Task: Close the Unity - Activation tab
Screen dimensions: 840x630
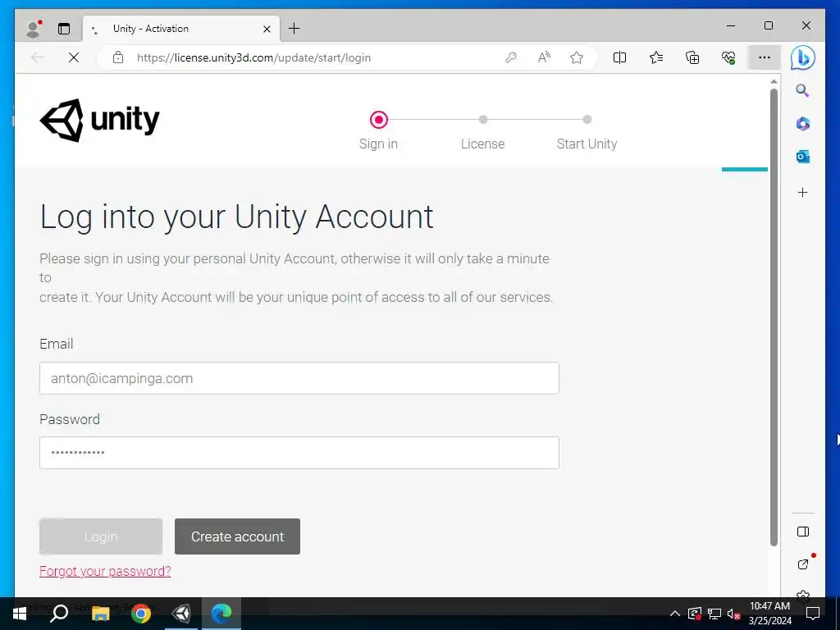Action: coord(267,29)
